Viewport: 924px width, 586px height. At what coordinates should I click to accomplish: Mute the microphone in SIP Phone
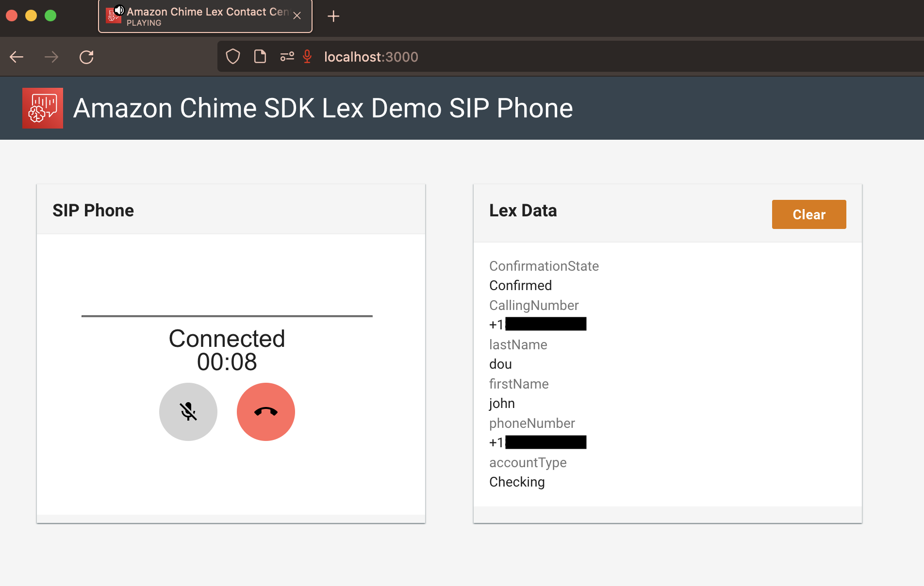[188, 412]
